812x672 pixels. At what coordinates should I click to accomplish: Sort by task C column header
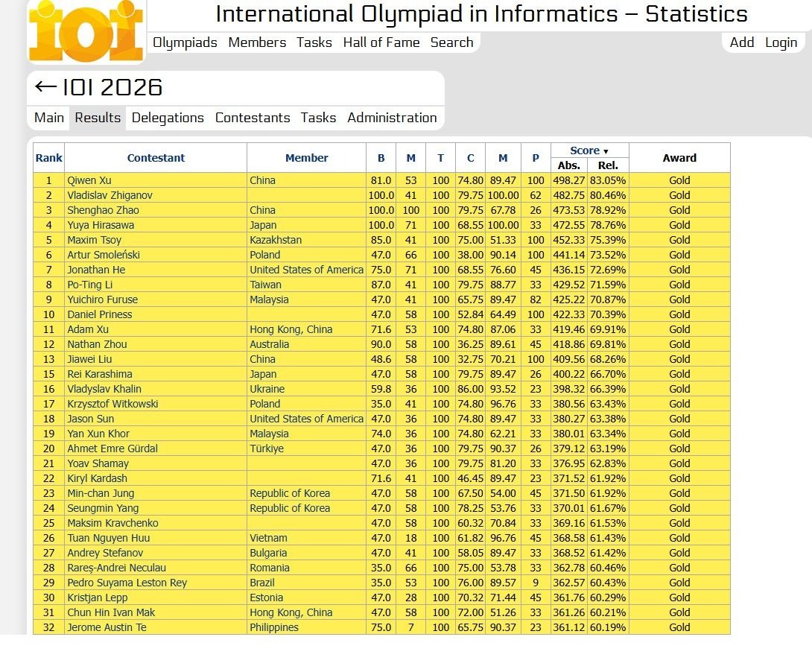pyautogui.click(x=470, y=158)
